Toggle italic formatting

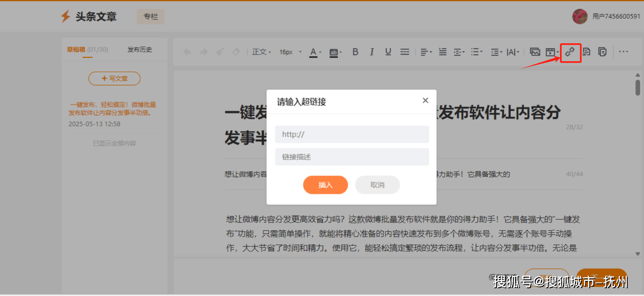click(372, 52)
